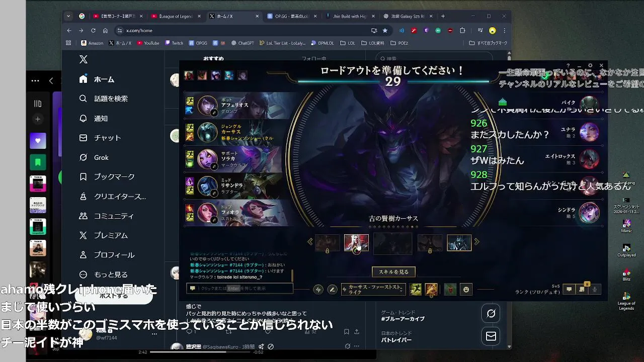Screen dimensions: 644x362
Task: Switch to League of Legends YouTube tab
Action: pos(175,16)
